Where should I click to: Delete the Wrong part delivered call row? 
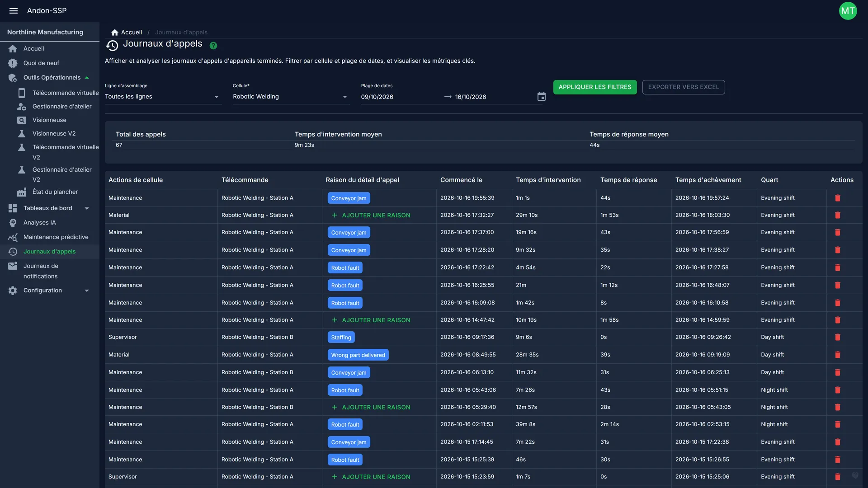pos(837,355)
